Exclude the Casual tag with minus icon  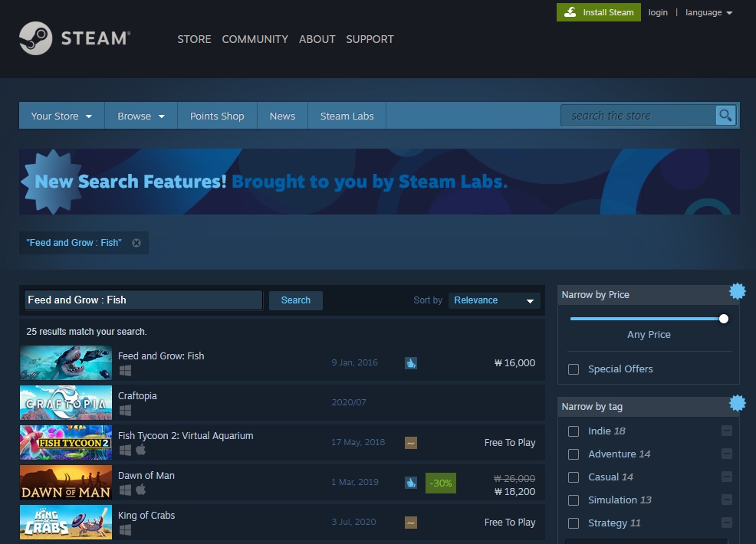[x=727, y=477]
